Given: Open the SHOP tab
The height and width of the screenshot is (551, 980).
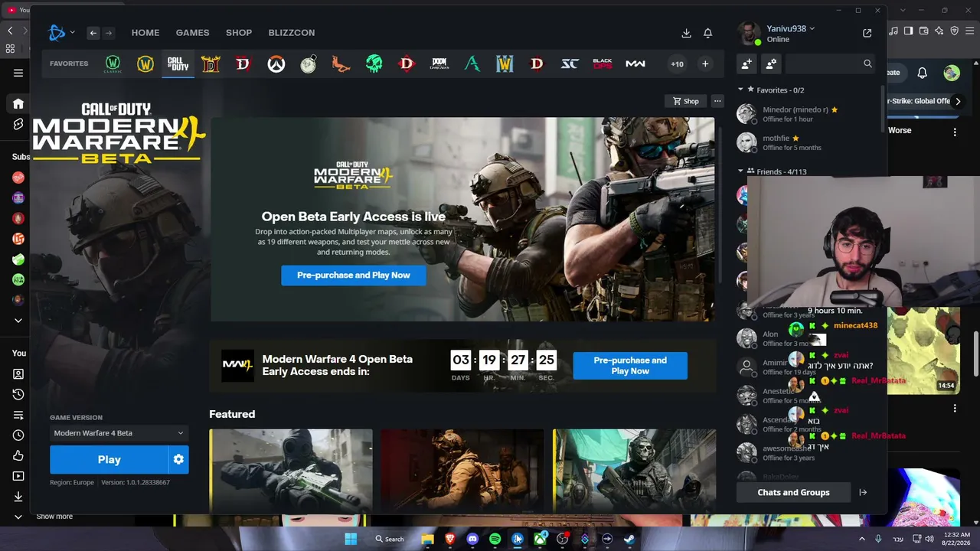Looking at the screenshot, I should (x=239, y=33).
